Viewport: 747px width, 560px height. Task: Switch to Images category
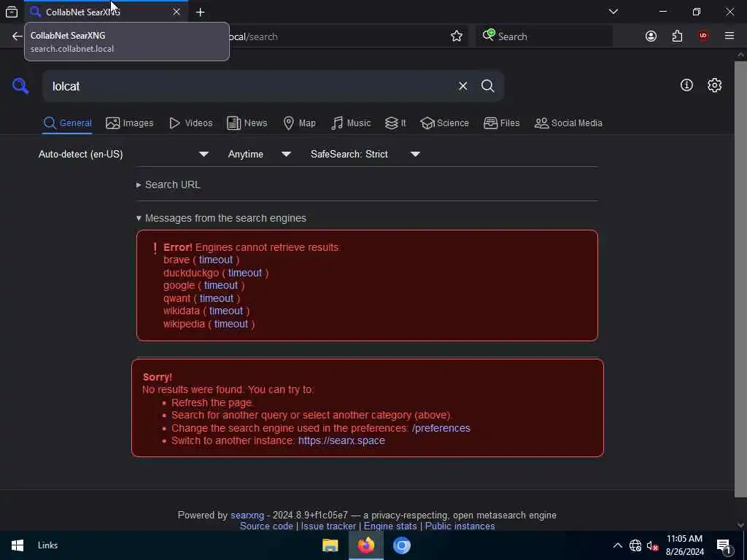[130, 123]
